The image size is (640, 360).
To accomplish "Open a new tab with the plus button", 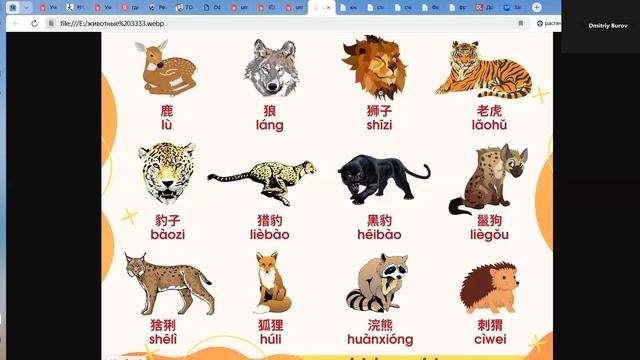I will click(x=537, y=7).
